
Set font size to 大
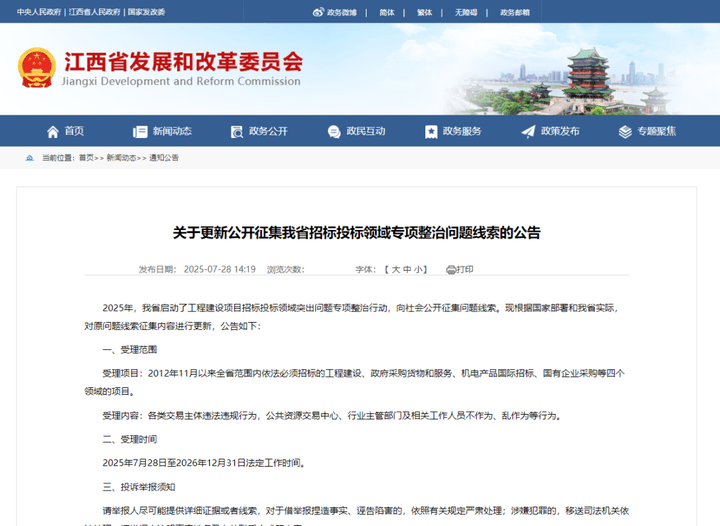(x=396, y=269)
